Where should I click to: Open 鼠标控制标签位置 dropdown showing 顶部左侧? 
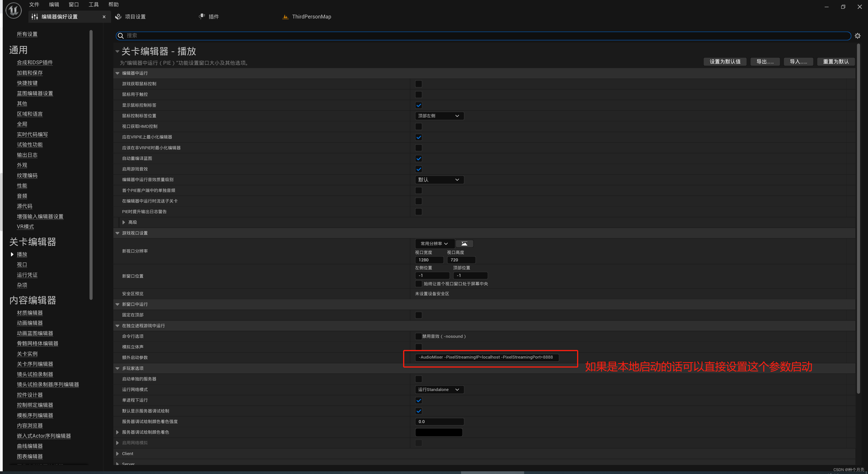pos(439,116)
